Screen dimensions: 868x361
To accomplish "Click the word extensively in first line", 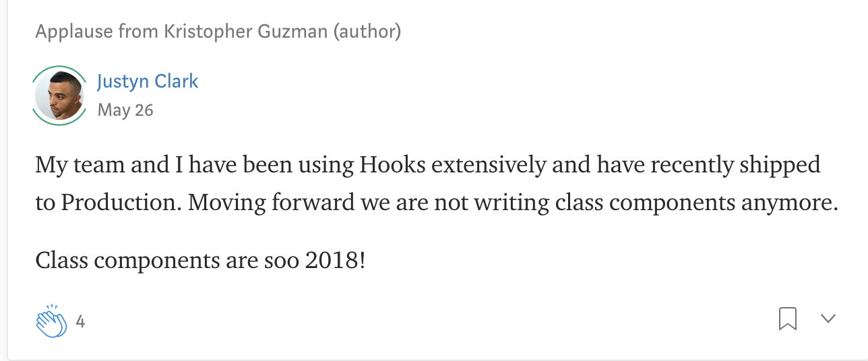I will click(x=489, y=164).
